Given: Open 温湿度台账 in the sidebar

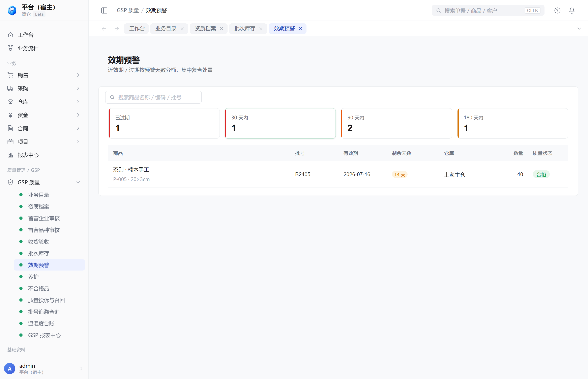Looking at the screenshot, I should [49, 323].
